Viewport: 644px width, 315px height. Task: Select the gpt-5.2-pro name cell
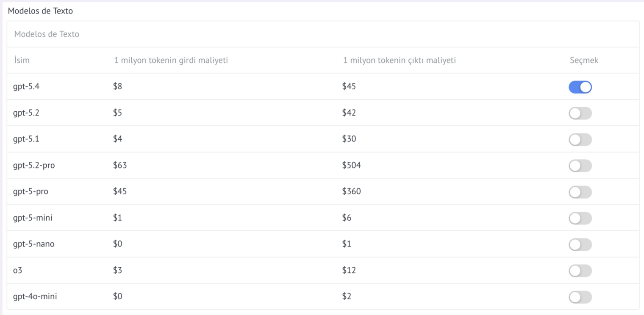tap(34, 166)
